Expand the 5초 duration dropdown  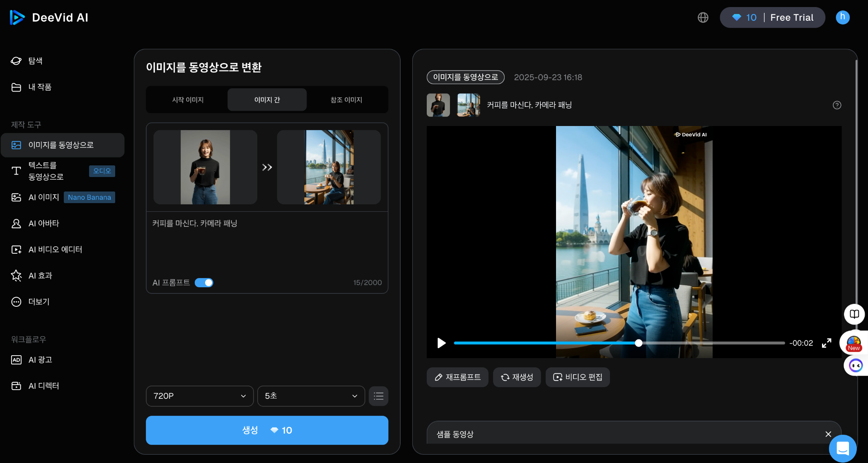[311, 396]
